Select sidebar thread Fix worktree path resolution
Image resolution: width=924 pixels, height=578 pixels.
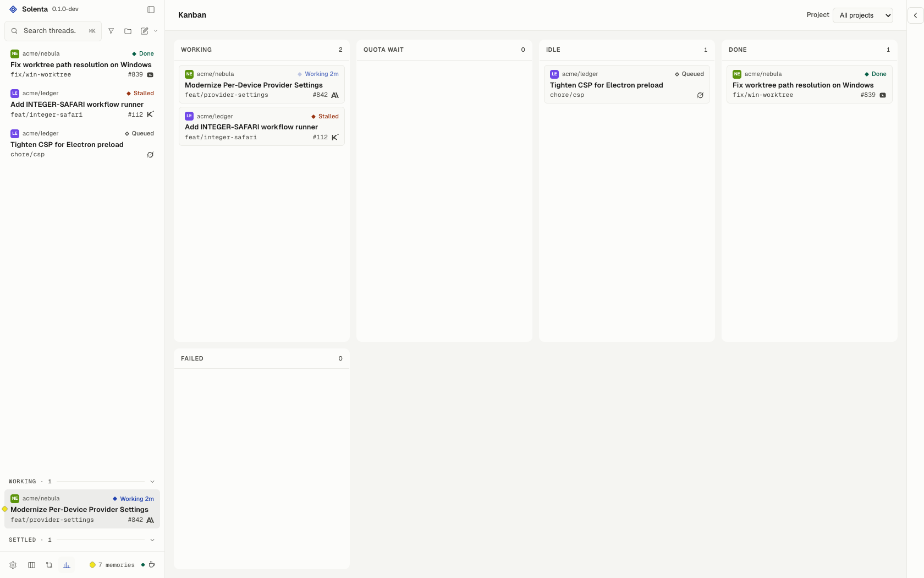click(x=82, y=64)
